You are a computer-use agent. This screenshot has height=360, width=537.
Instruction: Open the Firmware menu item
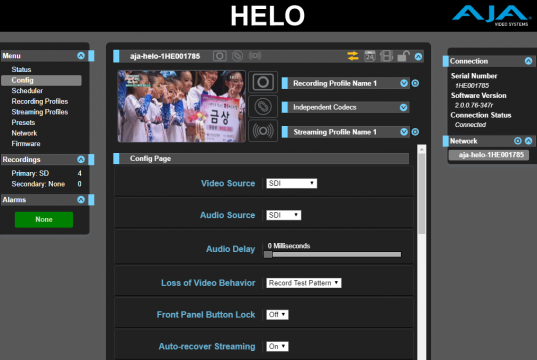[26, 144]
